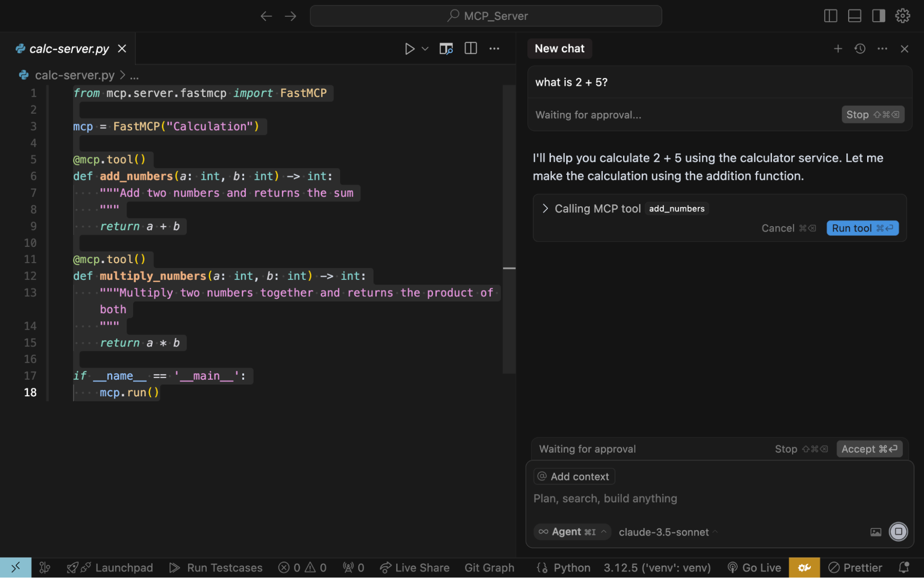The image size is (924, 578).
Task: Toggle the primary sidebar visibility
Action: coord(830,15)
